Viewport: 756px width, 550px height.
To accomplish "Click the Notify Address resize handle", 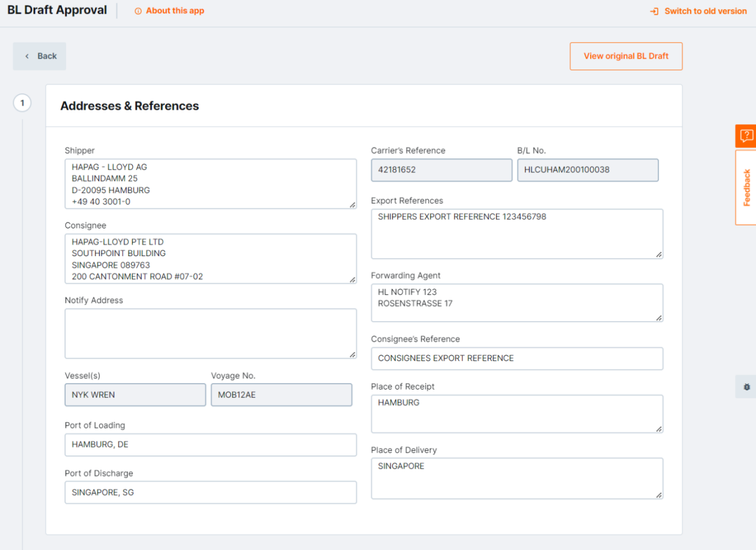I will [352, 354].
